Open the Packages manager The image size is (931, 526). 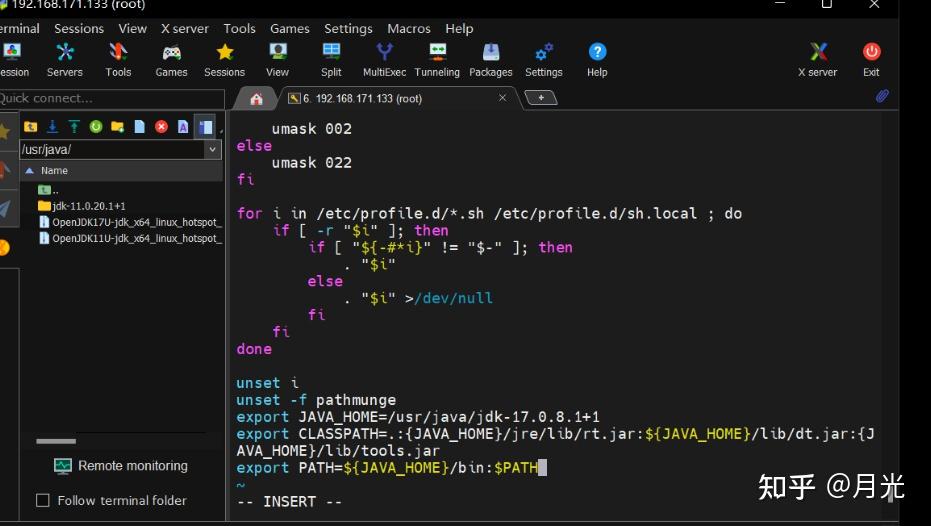(490, 60)
